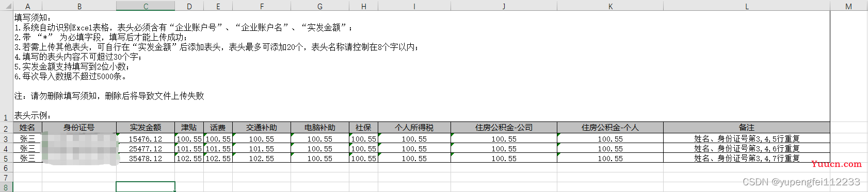
Task: Select row 8 header
Action: tap(6, 187)
